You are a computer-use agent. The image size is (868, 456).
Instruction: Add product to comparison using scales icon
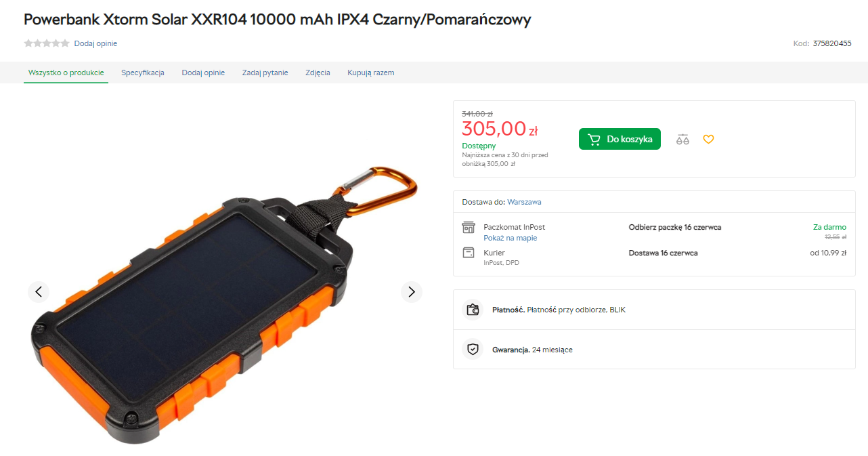[682, 140]
